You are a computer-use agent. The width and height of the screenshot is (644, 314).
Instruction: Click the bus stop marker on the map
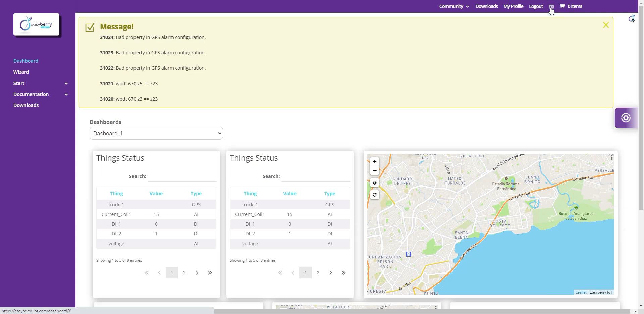tap(408, 254)
